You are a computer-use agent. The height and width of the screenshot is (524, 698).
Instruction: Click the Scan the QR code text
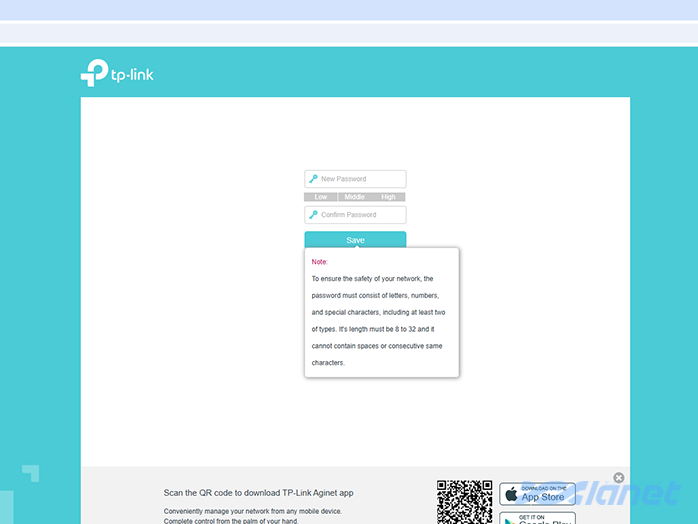(258, 493)
